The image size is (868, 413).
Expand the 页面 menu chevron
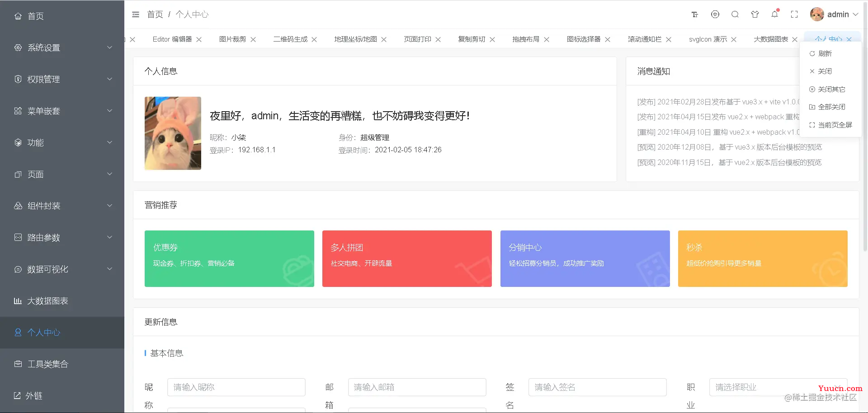pyautogui.click(x=109, y=174)
